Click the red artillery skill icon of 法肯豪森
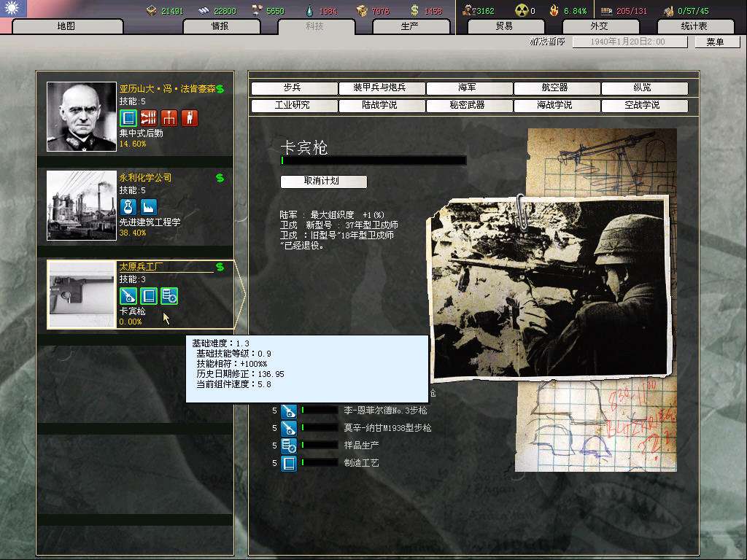The width and height of the screenshot is (747, 560). (149, 117)
